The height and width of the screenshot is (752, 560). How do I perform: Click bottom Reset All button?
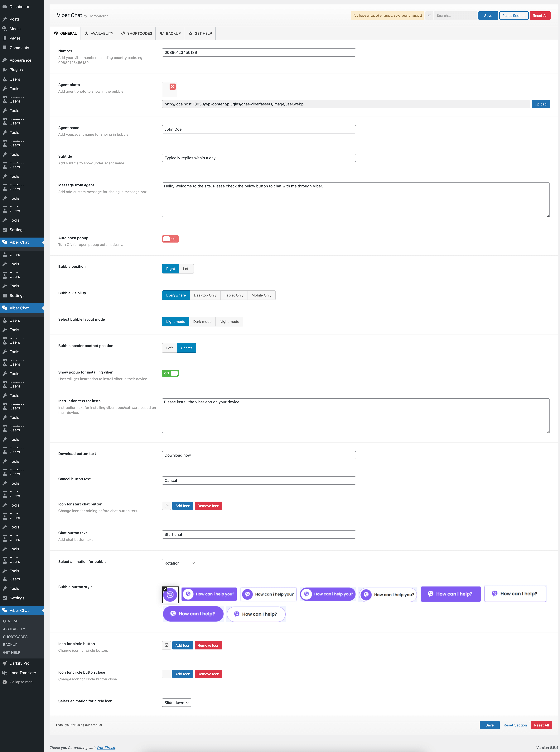pyautogui.click(x=541, y=725)
